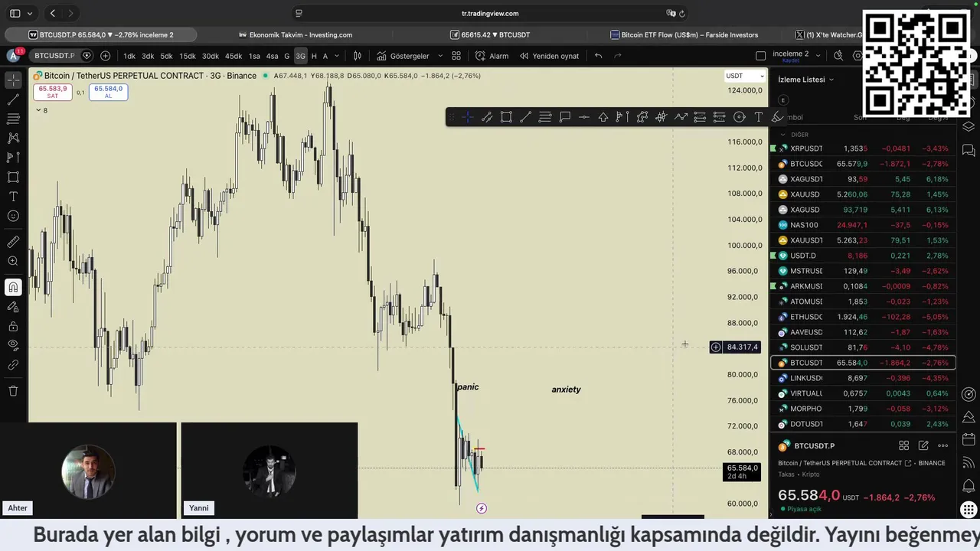Open the BTCUSDT.P symbol search
The height and width of the screenshot is (551, 980).
[x=54, y=56]
